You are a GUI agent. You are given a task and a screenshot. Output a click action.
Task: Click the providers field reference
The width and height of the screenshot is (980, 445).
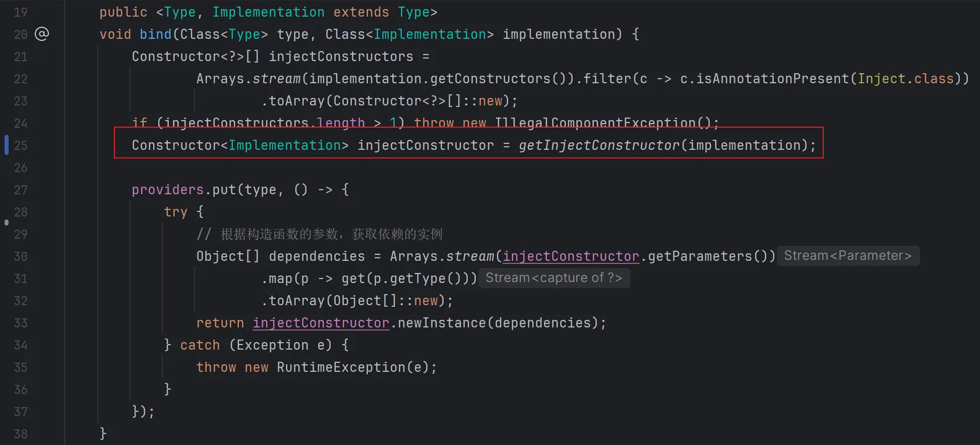pyautogui.click(x=167, y=190)
